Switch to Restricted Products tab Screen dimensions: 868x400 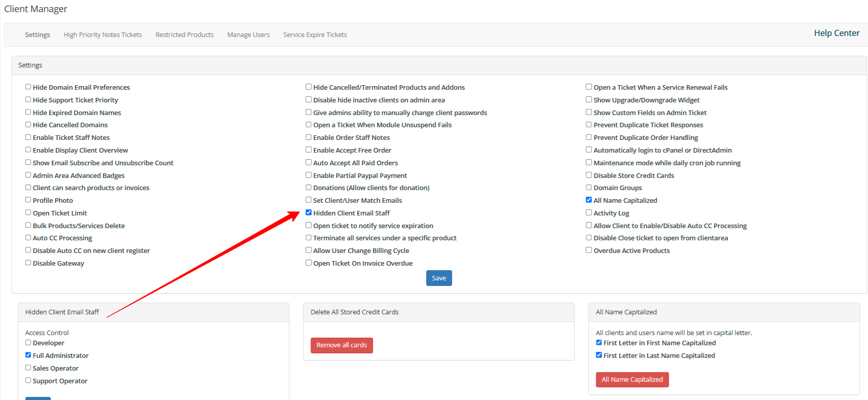(x=184, y=35)
